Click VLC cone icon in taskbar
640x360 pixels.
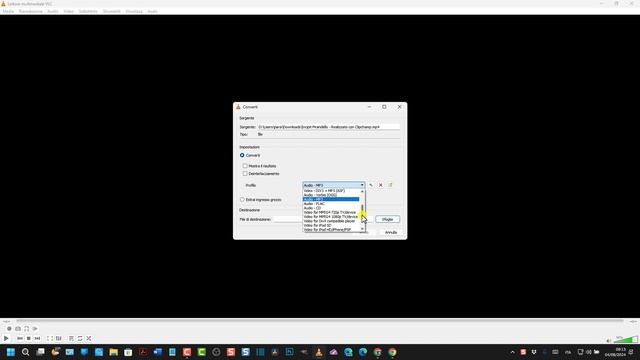pyautogui.click(x=319, y=352)
